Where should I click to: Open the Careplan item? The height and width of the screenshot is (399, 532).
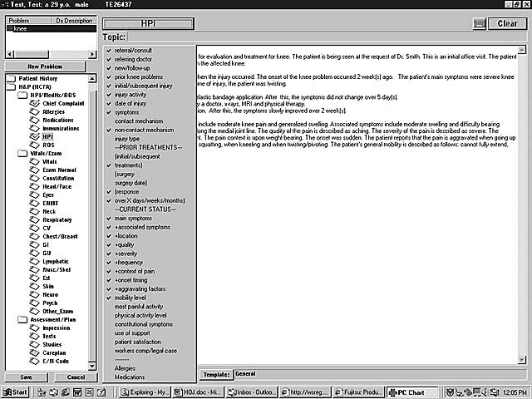(x=54, y=352)
